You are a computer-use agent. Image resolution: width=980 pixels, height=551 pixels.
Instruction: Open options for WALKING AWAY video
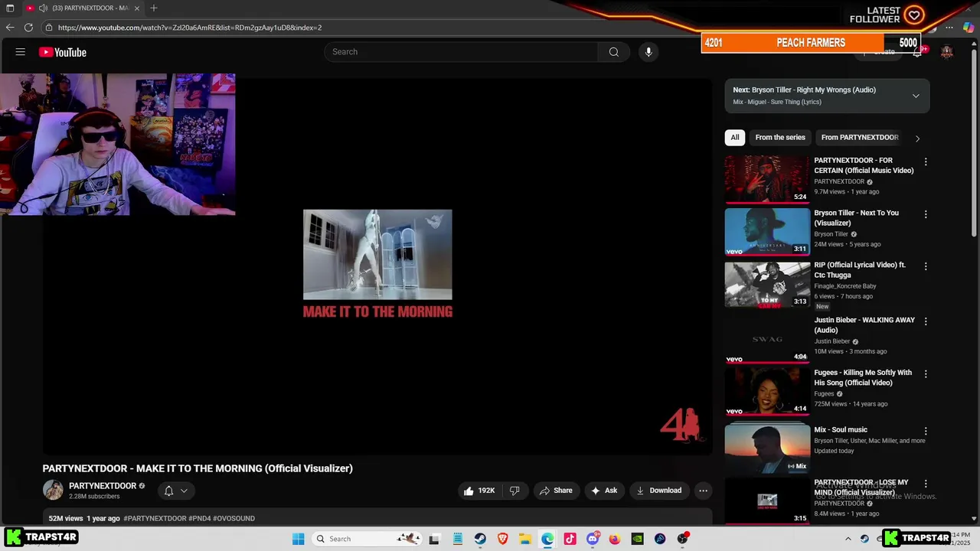click(926, 321)
